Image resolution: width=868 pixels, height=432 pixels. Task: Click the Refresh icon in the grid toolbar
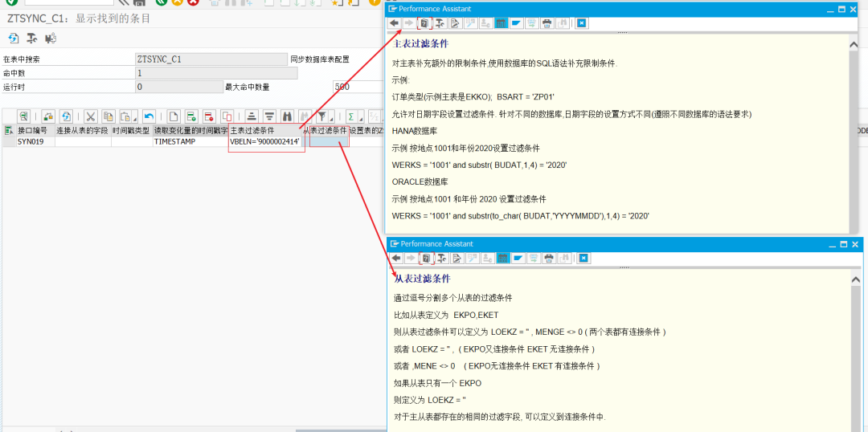click(66, 116)
